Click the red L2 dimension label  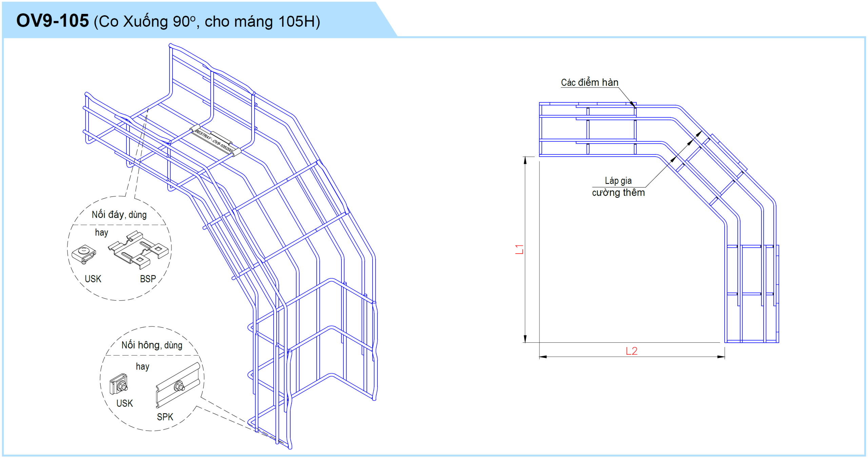631,351
